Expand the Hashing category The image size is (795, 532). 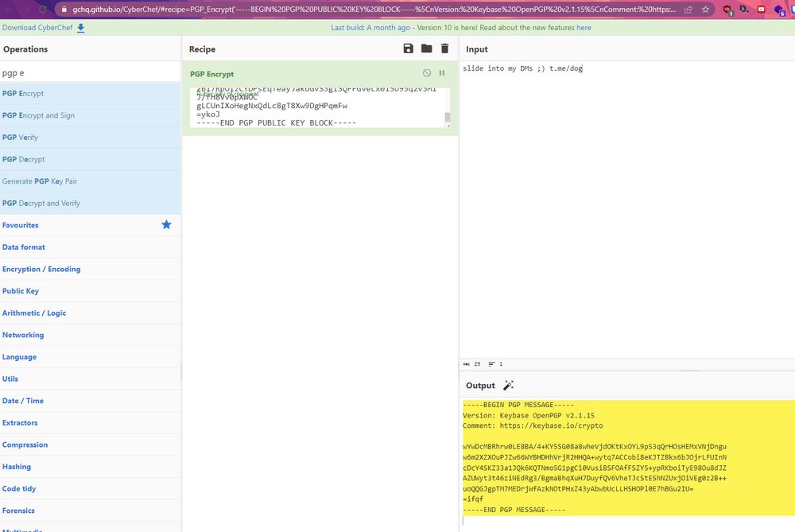click(91, 467)
